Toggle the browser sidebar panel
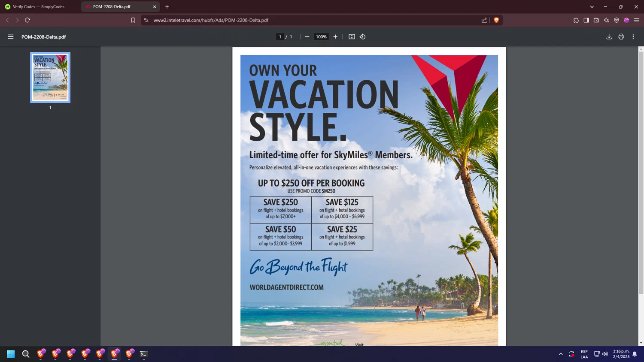Screen dimensions: 644x362 pos(586,20)
